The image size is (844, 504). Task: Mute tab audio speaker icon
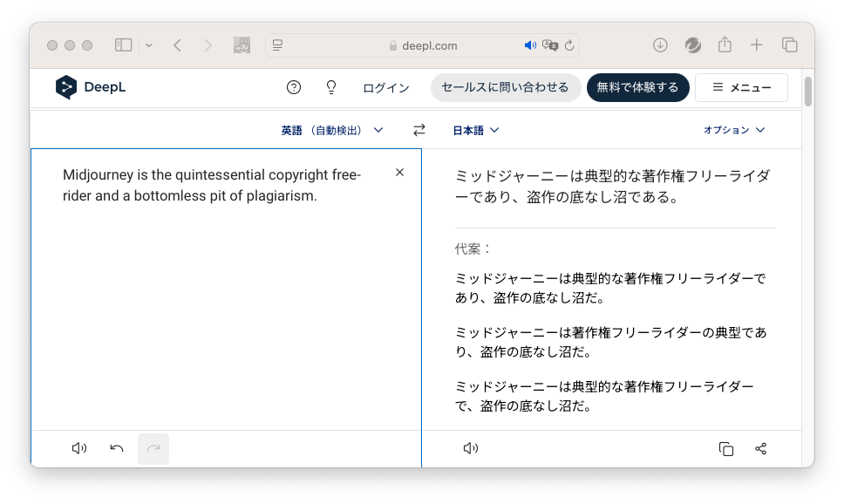pyautogui.click(x=530, y=45)
